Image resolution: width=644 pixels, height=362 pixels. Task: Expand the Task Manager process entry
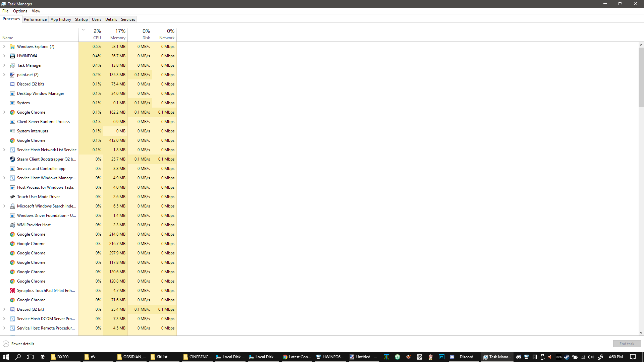(4, 65)
